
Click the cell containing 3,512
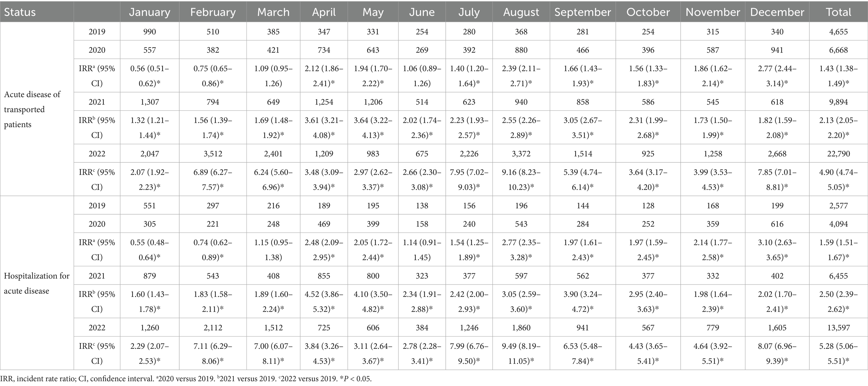click(x=213, y=154)
